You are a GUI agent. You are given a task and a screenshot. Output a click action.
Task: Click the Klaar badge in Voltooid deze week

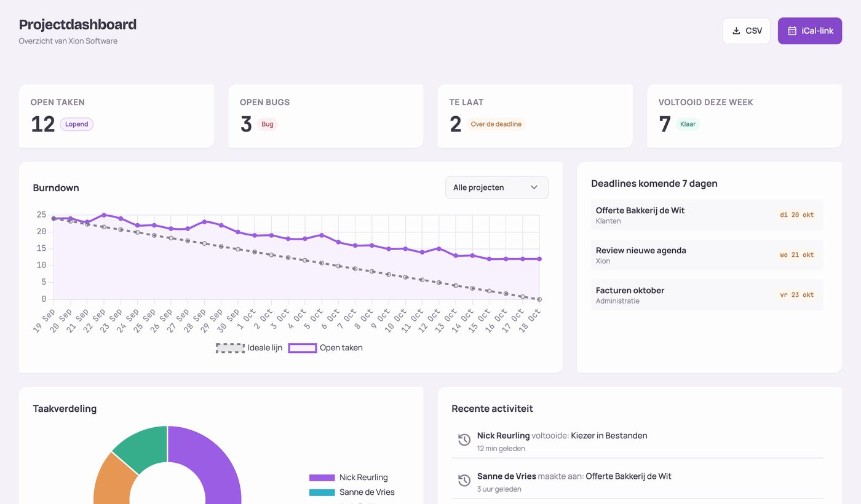pos(688,124)
